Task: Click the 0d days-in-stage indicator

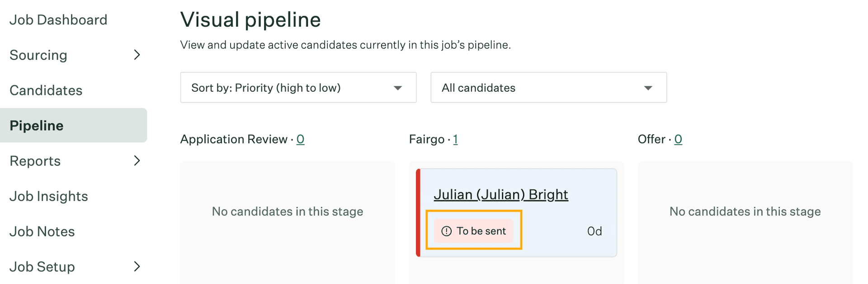Action: click(x=594, y=232)
